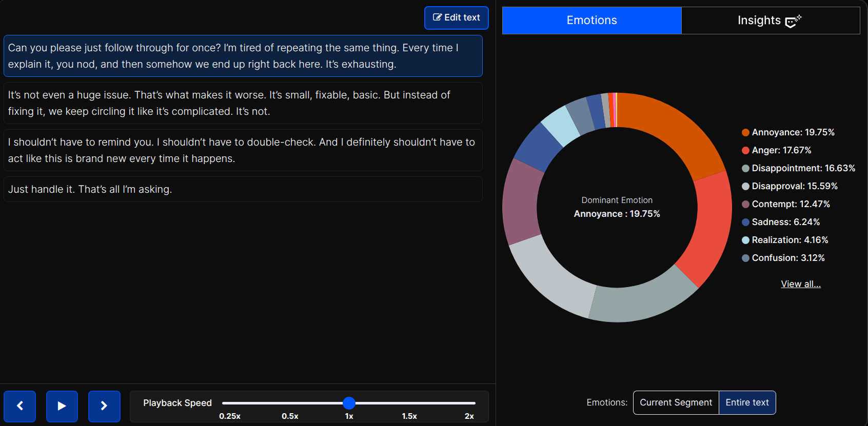Image resolution: width=868 pixels, height=426 pixels.
Task: Play the audio with the play button
Action: click(x=62, y=406)
